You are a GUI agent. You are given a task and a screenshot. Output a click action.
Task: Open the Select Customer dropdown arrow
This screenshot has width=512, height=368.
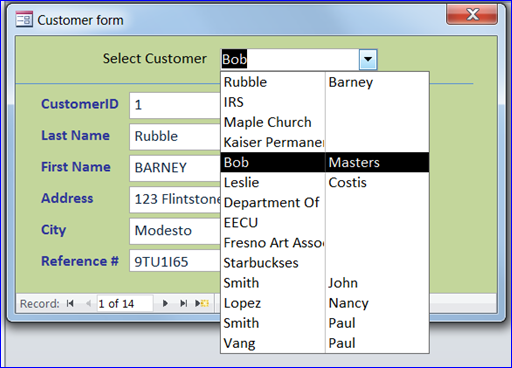tap(368, 59)
